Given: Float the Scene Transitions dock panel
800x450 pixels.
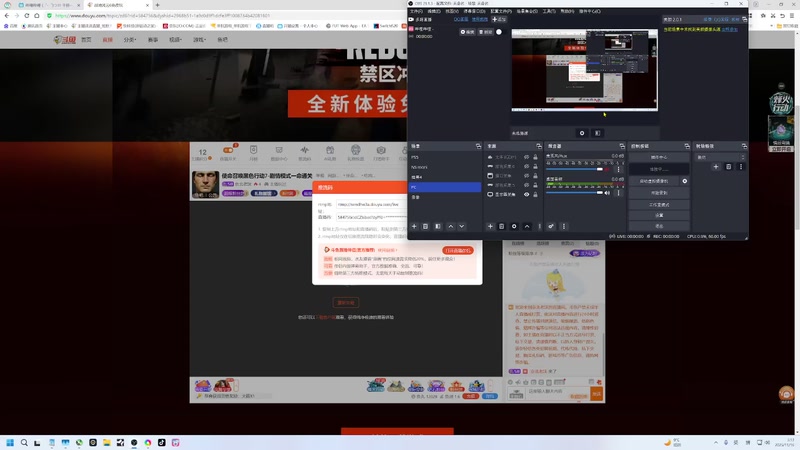Looking at the screenshot, I should click(x=744, y=146).
